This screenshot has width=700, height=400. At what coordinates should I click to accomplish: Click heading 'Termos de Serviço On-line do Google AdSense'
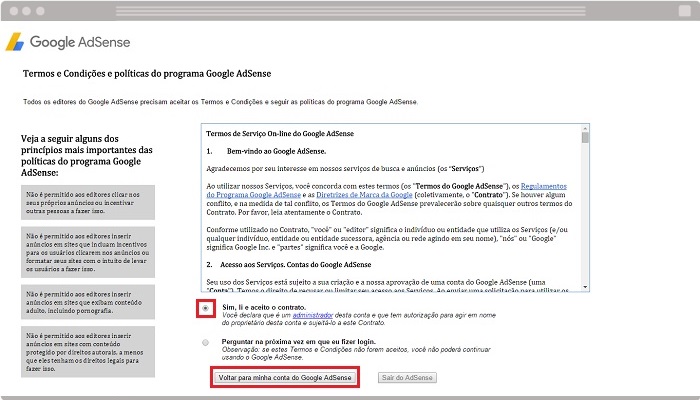(x=280, y=133)
